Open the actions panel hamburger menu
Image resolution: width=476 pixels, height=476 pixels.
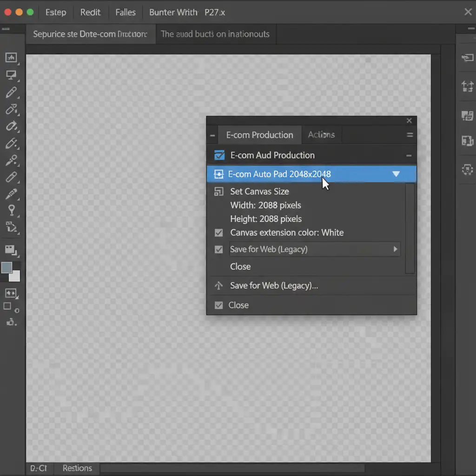[410, 135]
